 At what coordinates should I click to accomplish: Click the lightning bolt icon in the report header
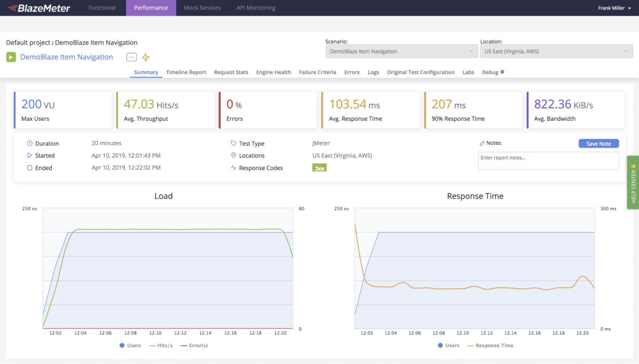coord(146,57)
